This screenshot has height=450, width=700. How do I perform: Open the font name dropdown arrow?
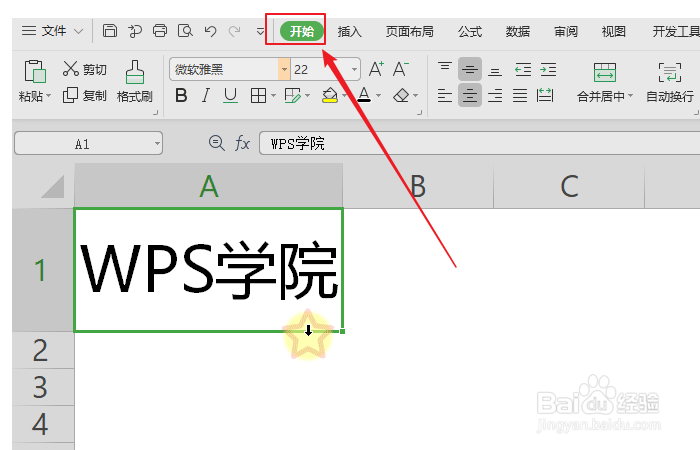pyautogui.click(x=284, y=69)
